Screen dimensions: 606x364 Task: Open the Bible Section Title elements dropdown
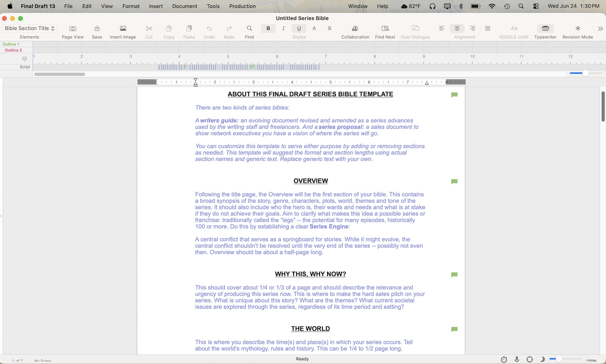(x=30, y=28)
